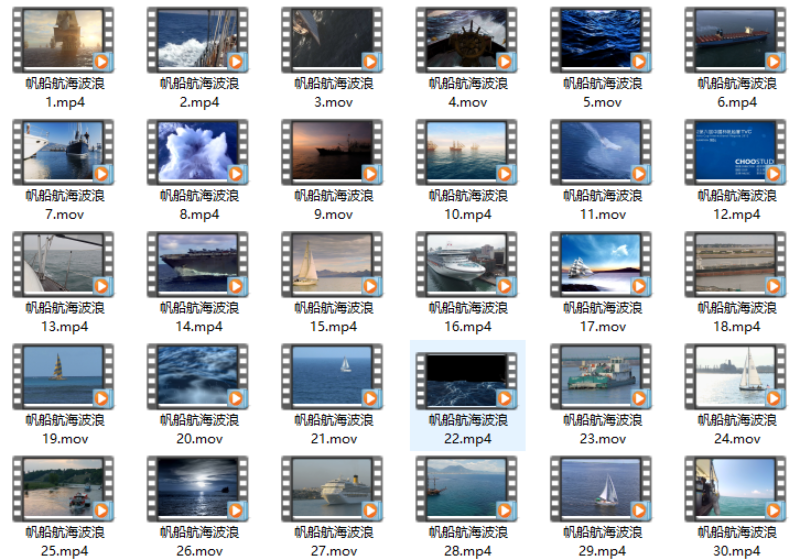
Task: Select aerial sailboat video icon 帆船航海波浪29.mp4
Action: 601,489
